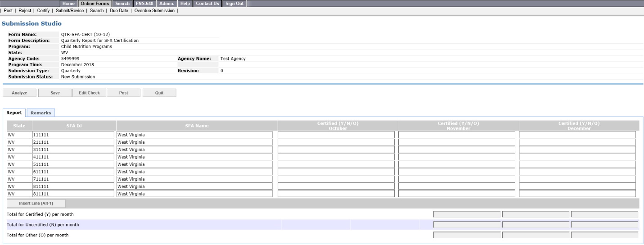Switch to the Remarks tab
The width and height of the screenshot is (644, 245).
pyautogui.click(x=41, y=113)
